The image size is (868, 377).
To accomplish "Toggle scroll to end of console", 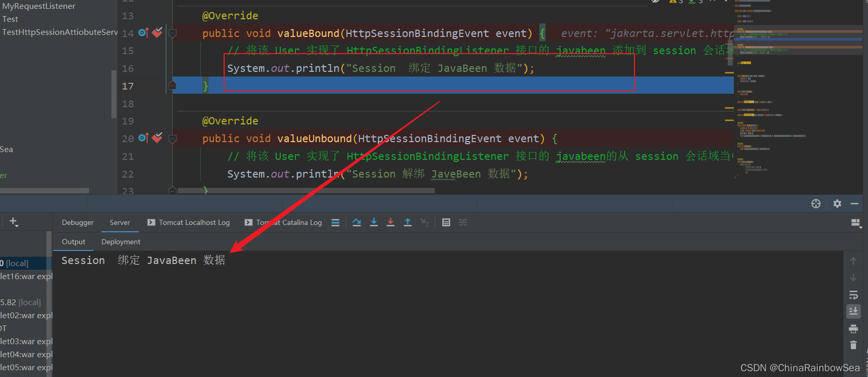I will tap(853, 311).
